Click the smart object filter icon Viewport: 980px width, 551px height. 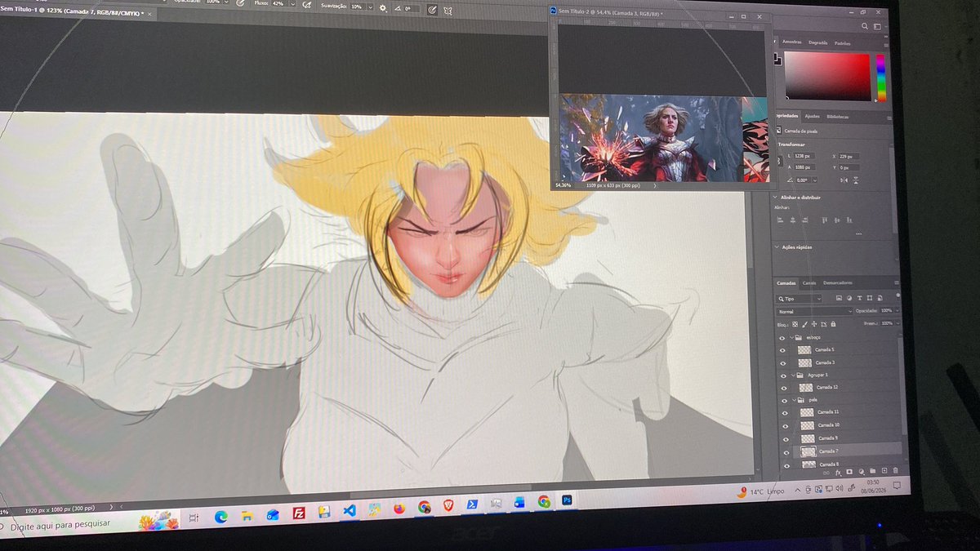click(x=880, y=298)
